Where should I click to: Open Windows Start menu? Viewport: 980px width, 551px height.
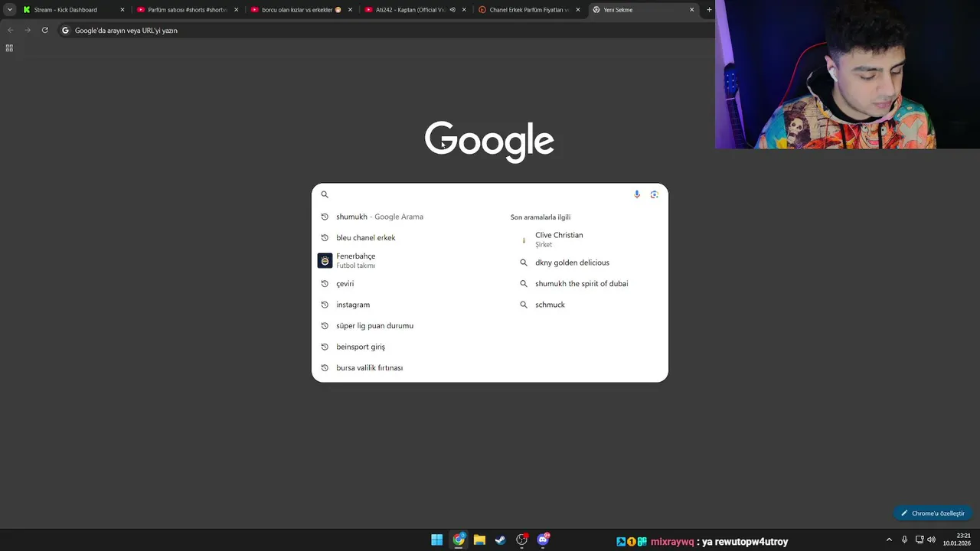436,540
